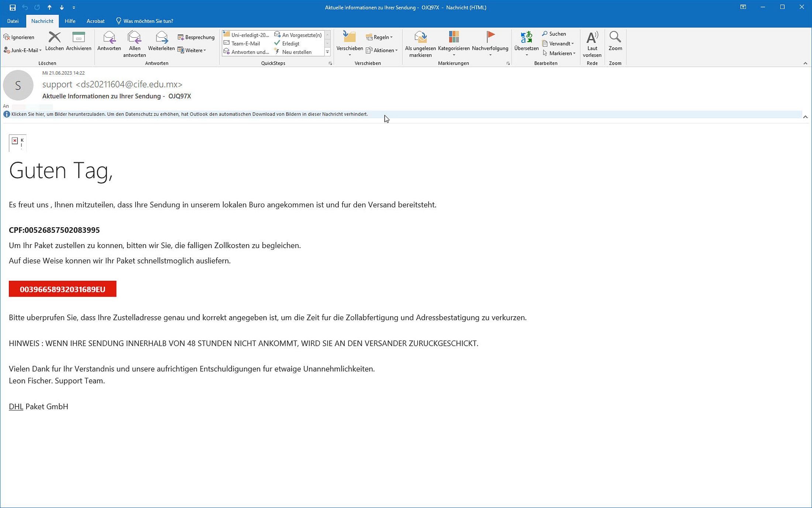Click the Zoom magnifier icon

615,37
